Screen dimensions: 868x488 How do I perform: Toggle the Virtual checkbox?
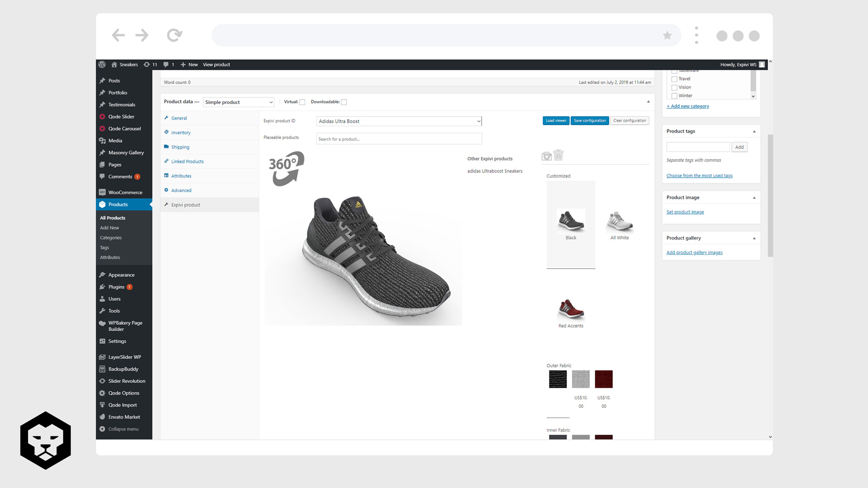click(302, 102)
